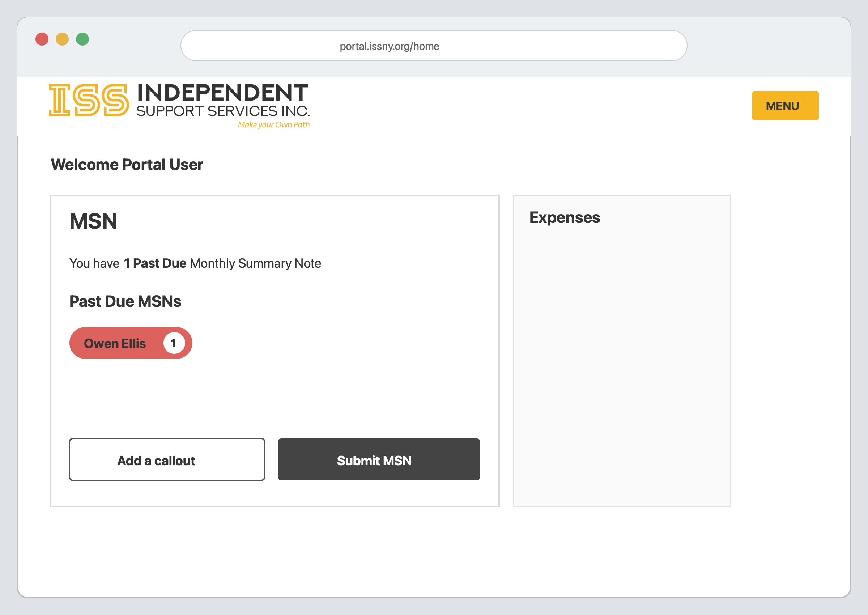Click the Past Due MSNs heading
Image resolution: width=868 pixels, height=615 pixels.
click(x=125, y=301)
